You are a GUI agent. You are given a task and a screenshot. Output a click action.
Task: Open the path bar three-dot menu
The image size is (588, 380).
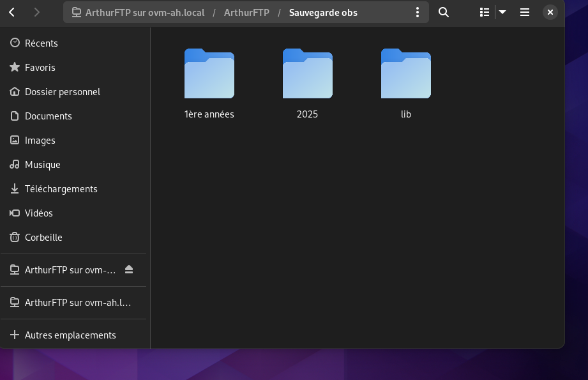pos(418,12)
